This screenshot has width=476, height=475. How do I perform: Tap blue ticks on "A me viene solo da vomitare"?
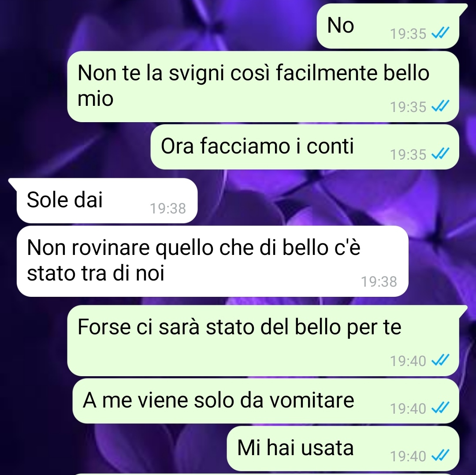(440, 407)
